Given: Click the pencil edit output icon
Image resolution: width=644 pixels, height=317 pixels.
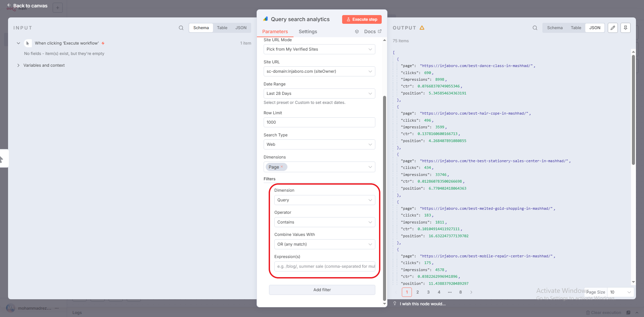Looking at the screenshot, I should click(612, 28).
